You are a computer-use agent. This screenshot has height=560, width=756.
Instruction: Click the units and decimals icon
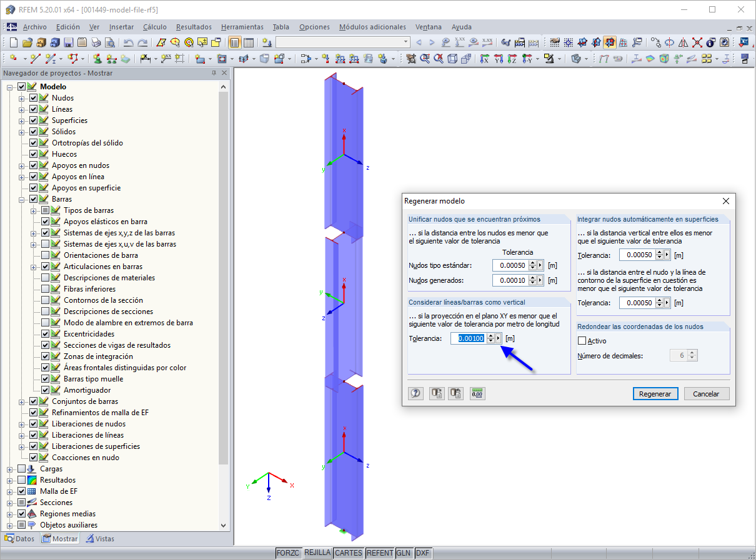[x=478, y=394]
